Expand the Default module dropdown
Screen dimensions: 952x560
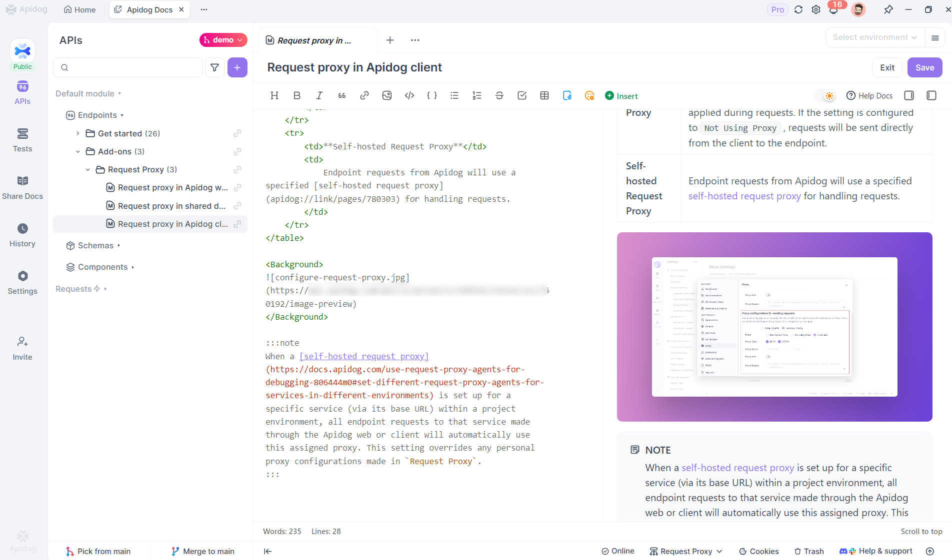88,93
